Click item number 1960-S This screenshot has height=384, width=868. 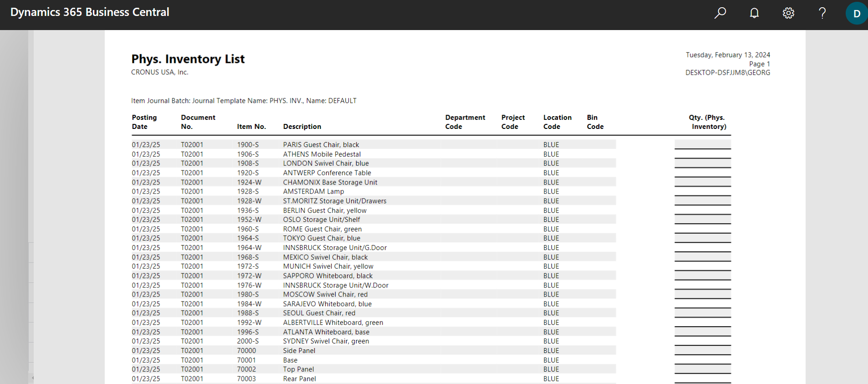247,229
